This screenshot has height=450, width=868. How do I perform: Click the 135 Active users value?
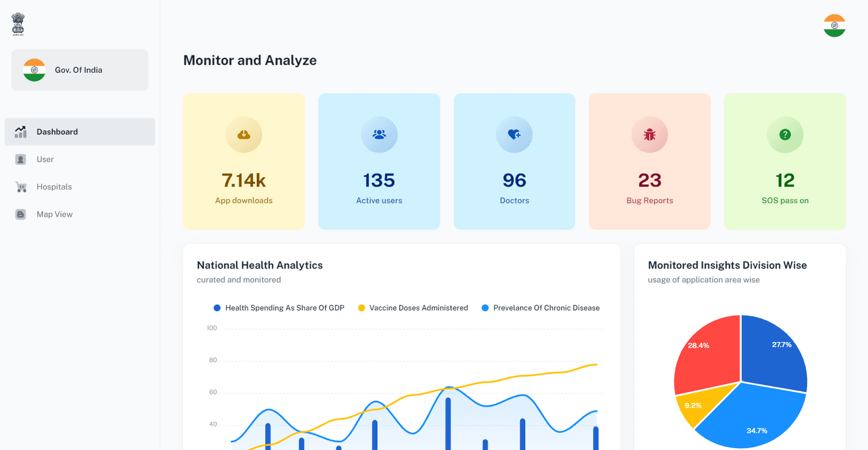click(x=379, y=180)
